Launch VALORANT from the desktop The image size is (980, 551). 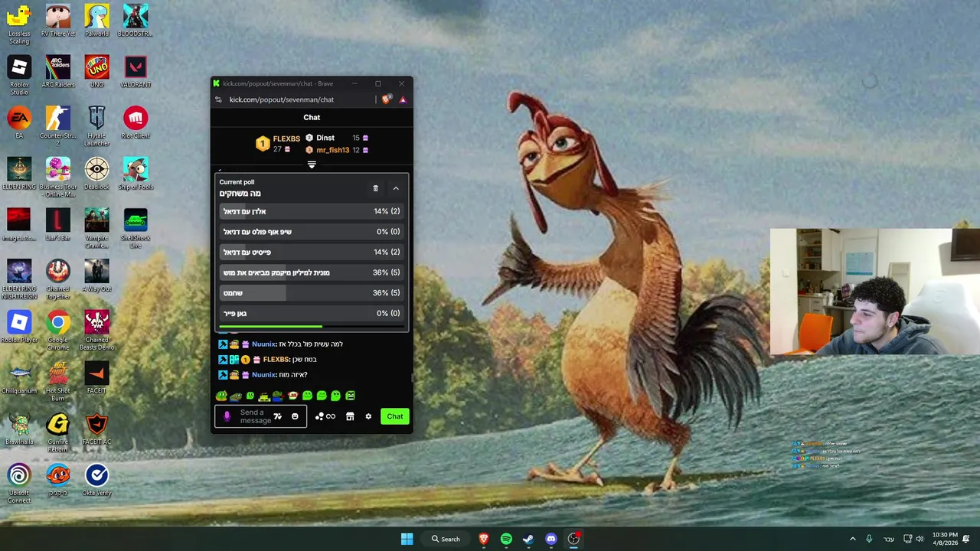tap(136, 72)
